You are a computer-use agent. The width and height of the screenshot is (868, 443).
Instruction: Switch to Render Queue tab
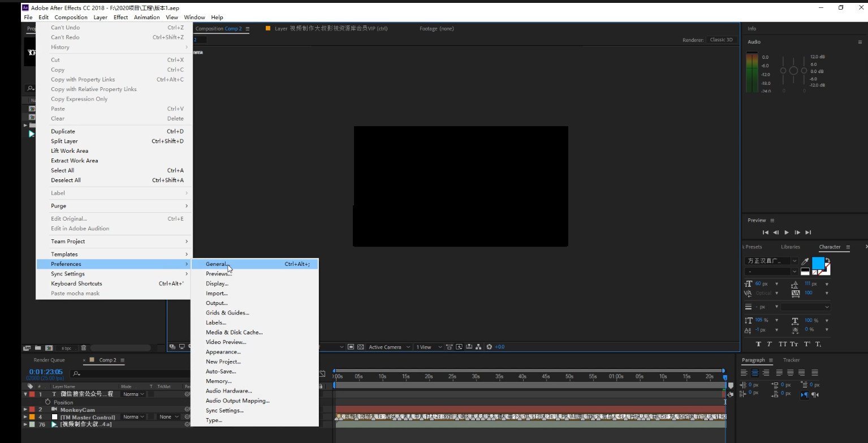pyautogui.click(x=49, y=360)
